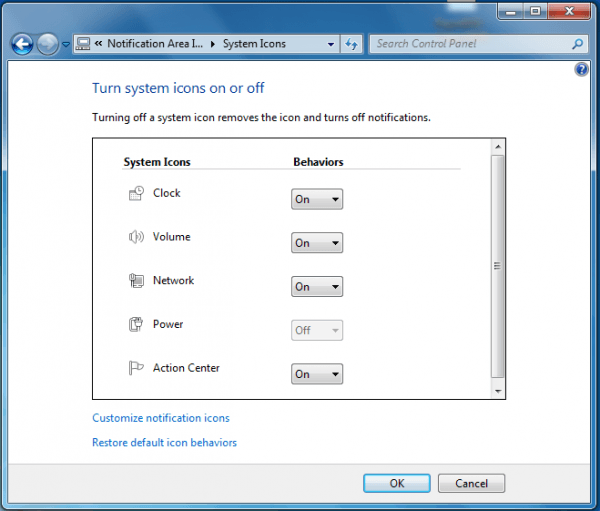600x511 pixels.
Task: Click the Volume label text
Action: click(x=171, y=237)
